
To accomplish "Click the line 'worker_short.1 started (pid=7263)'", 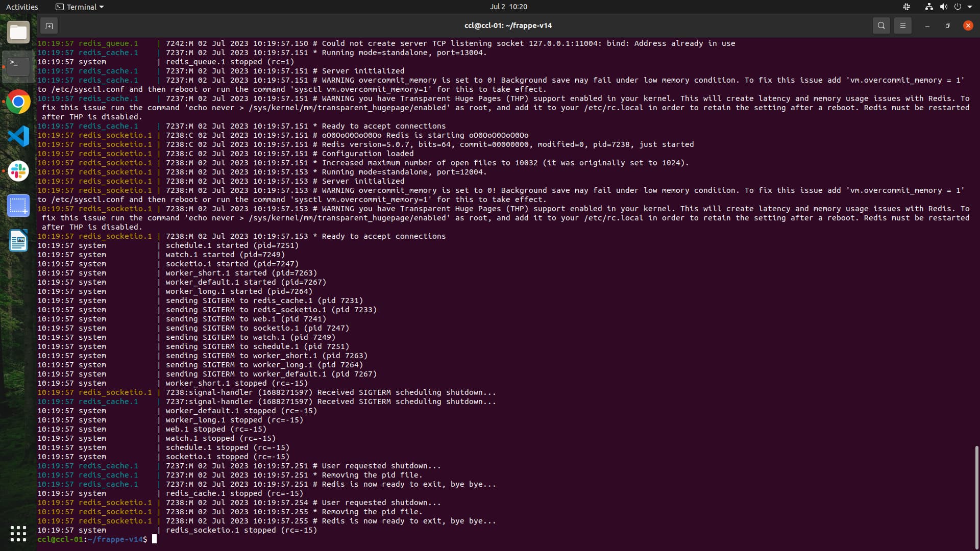I will tap(241, 273).
